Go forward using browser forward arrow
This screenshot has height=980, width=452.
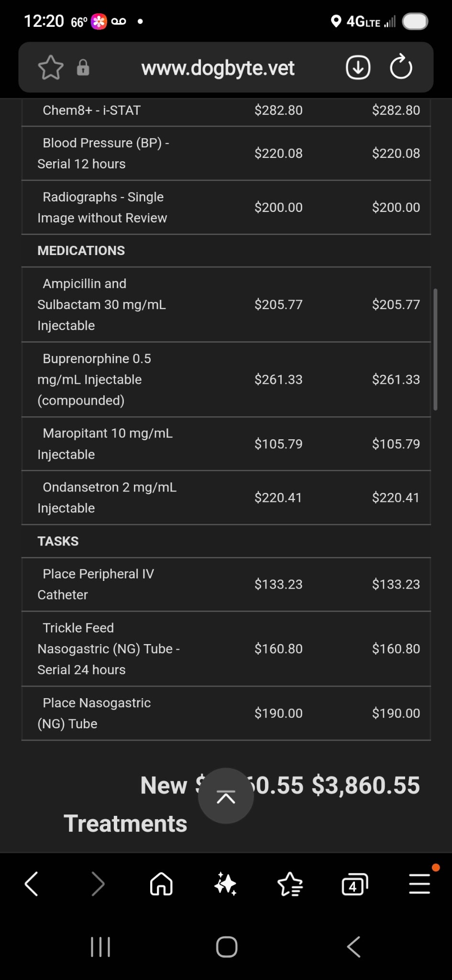point(98,883)
